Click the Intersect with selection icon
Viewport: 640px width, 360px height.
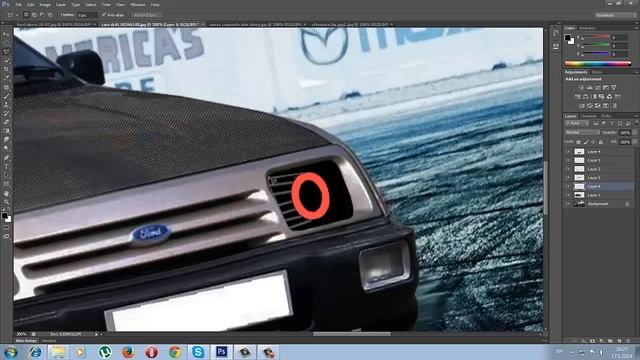click(50, 15)
